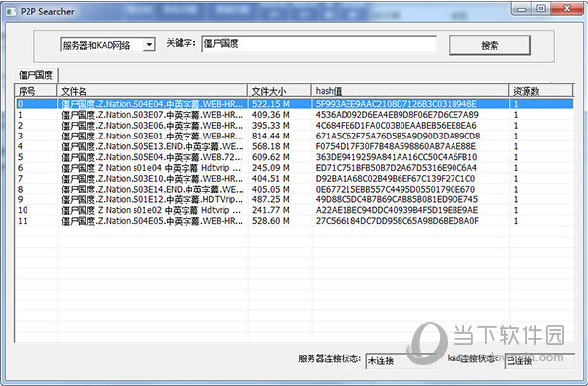Click hash beginning with 0E677215EBB5

(x=396, y=189)
